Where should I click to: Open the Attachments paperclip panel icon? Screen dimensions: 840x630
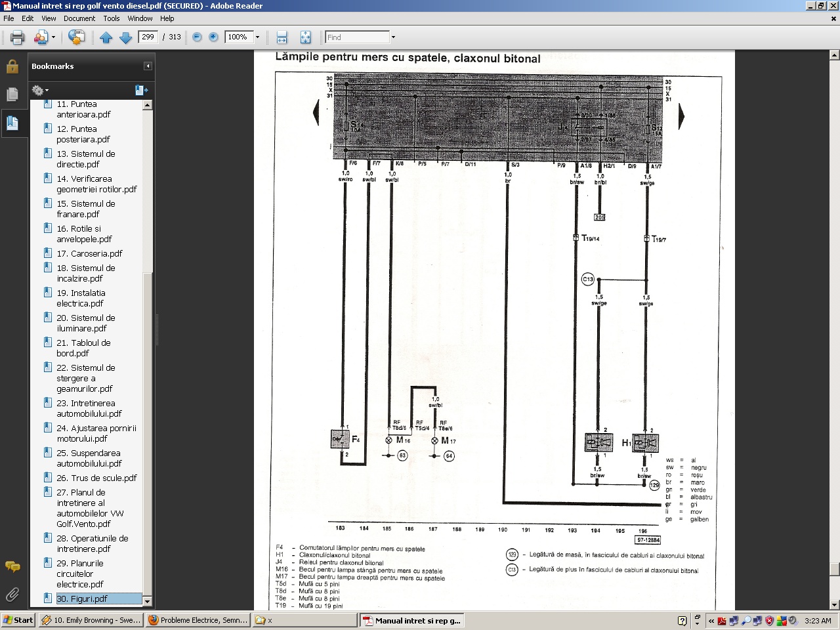pos(12,595)
